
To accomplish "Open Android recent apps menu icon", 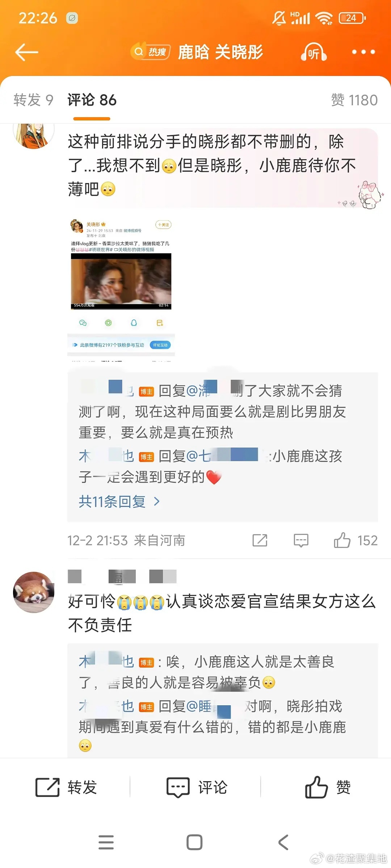I will pyautogui.click(x=106, y=842).
